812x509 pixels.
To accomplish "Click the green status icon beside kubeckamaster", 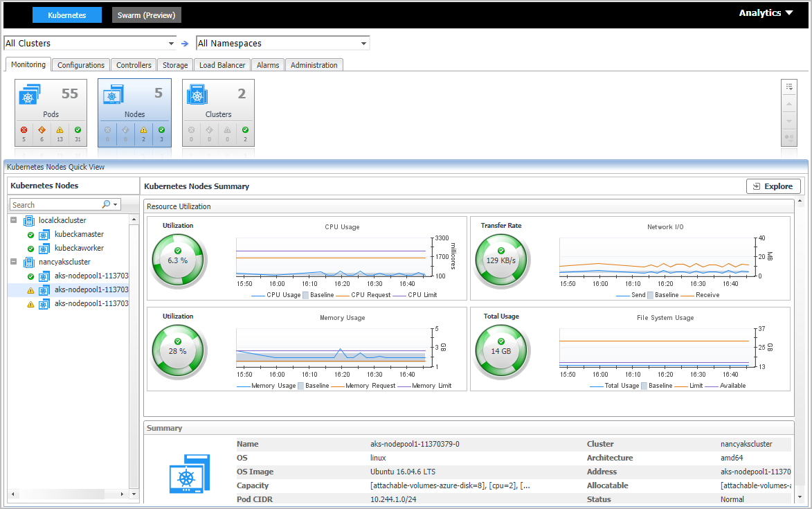I will coord(30,235).
